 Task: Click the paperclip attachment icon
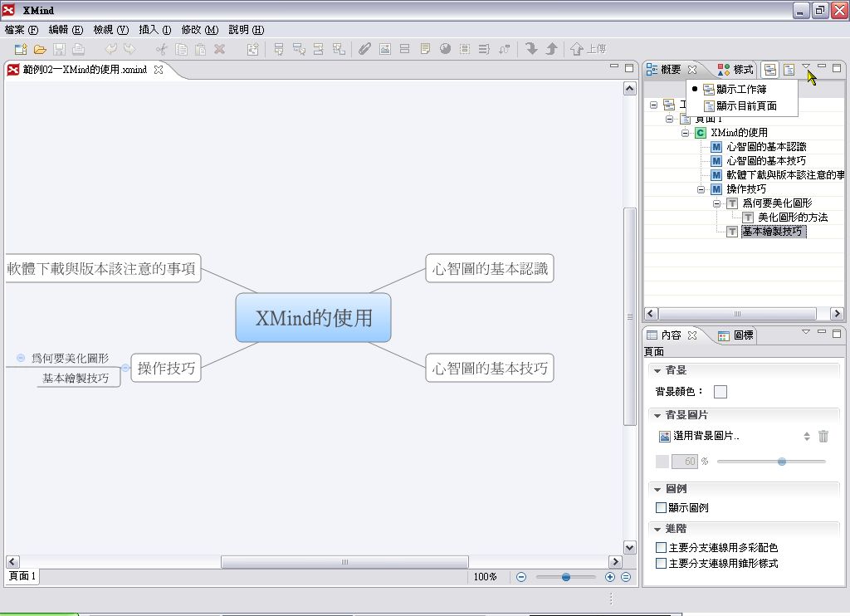coord(365,49)
